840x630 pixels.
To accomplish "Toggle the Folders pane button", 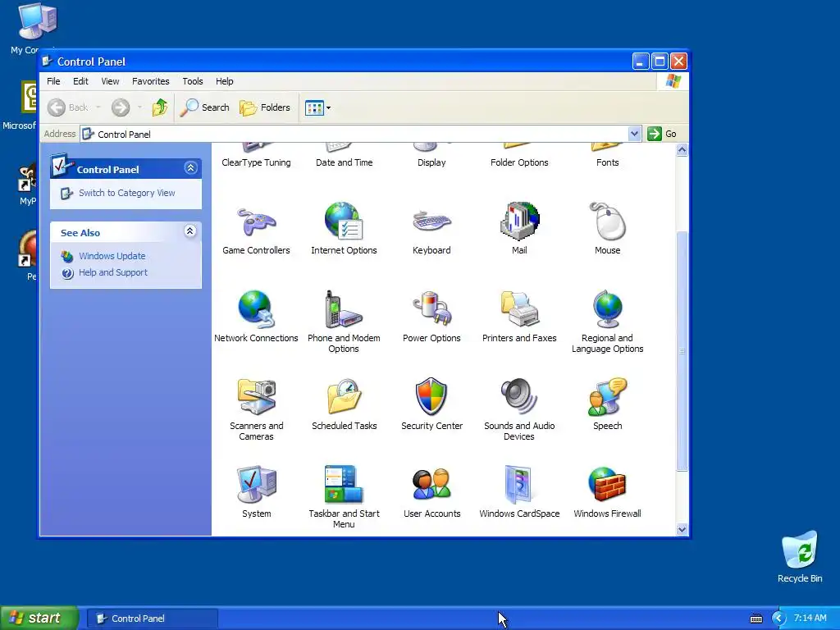I will (x=265, y=107).
